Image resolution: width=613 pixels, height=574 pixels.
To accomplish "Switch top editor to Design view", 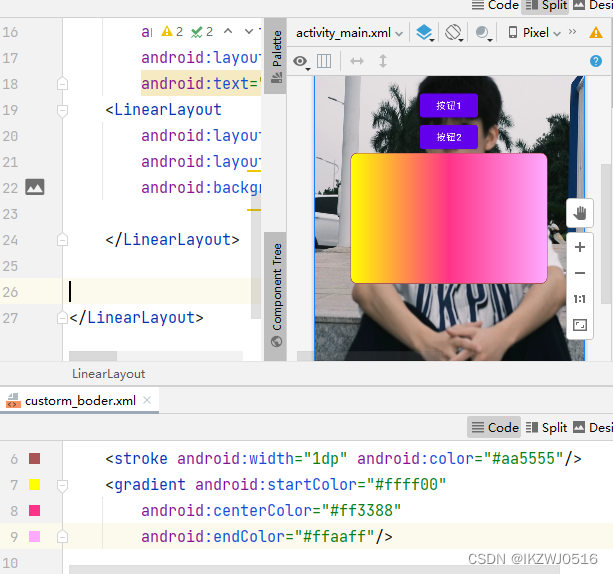I will click(x=593, y=5).
